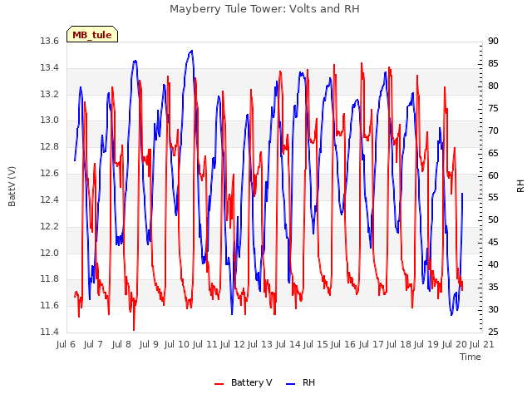The width and height of the screenshot is (532, 399).
Task: Click the Jul 15 date tick
Action: coord(316,345)
